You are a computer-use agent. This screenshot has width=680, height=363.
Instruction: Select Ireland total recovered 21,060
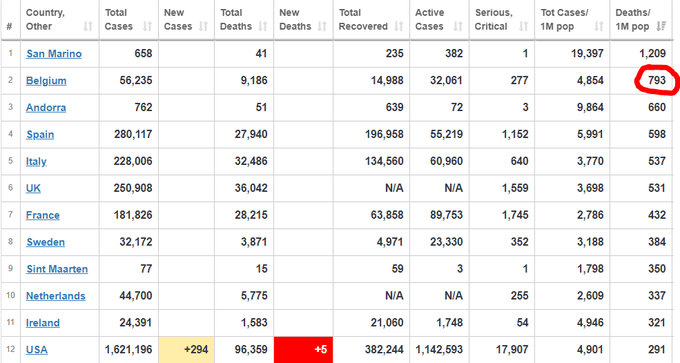click(387, 322)
